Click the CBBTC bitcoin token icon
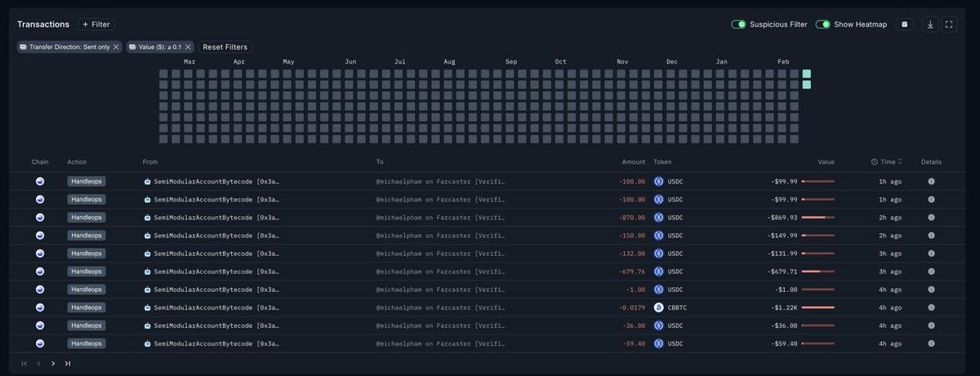 pyautogui.click(x=658, y=307)
